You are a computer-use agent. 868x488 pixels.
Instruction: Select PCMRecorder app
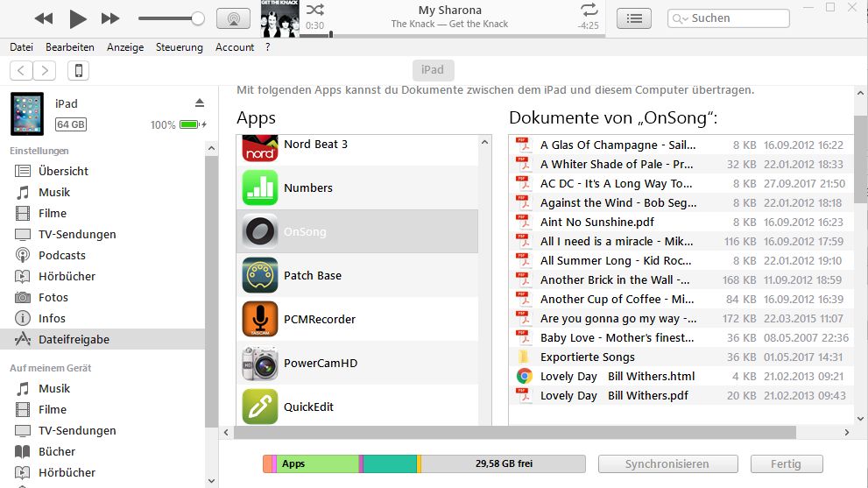click(357, 319)
